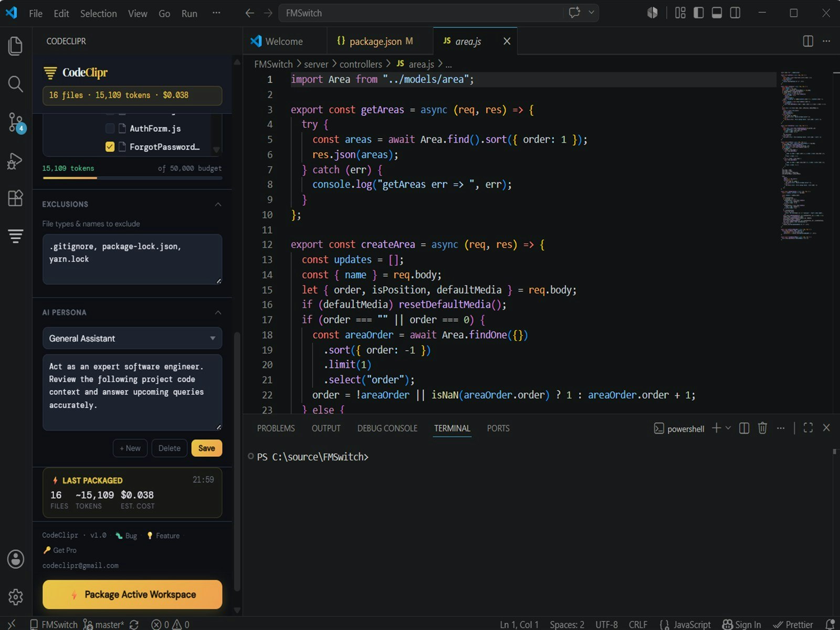Check the AuthForm.js checkbox
The image size is (840, 630).
click(110, 128)
